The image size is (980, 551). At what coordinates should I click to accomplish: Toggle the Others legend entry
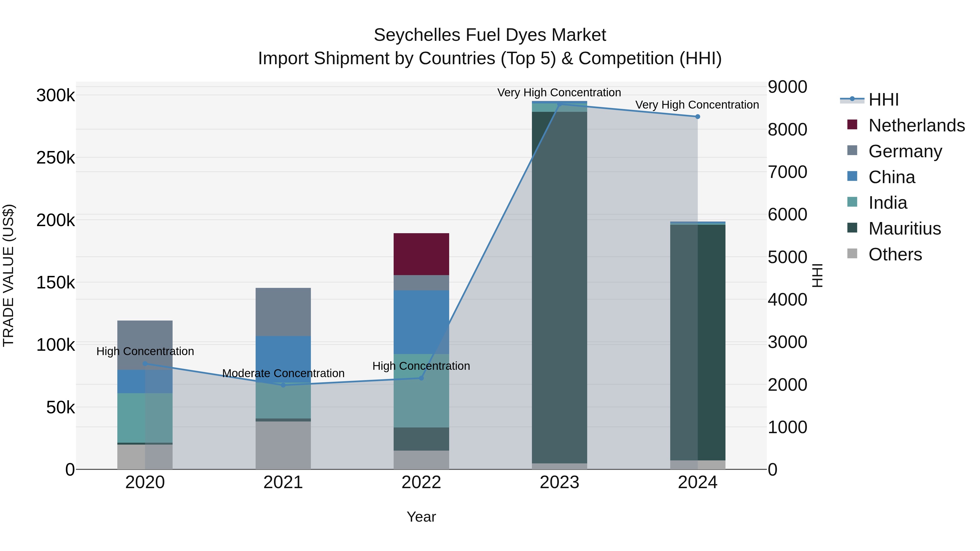(884, 254)
